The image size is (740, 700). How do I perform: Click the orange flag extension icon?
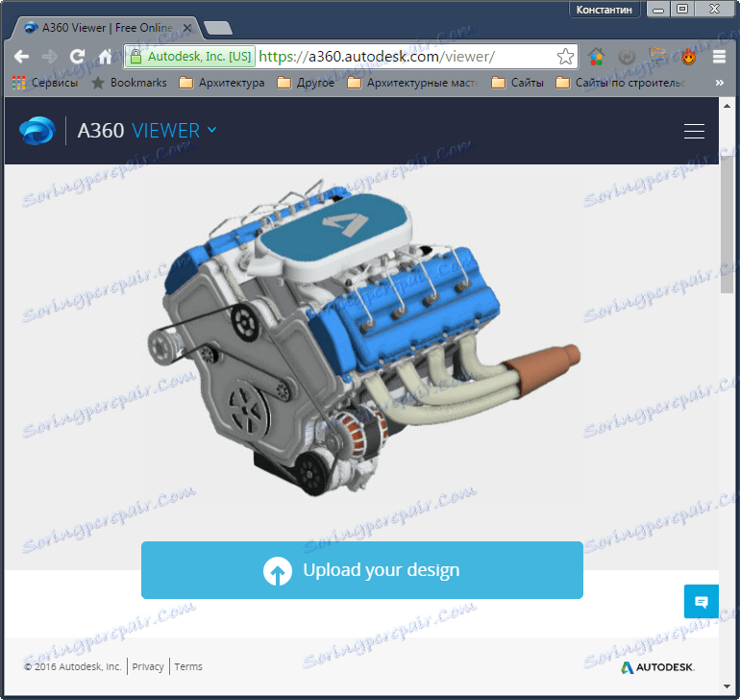[657, 55]
